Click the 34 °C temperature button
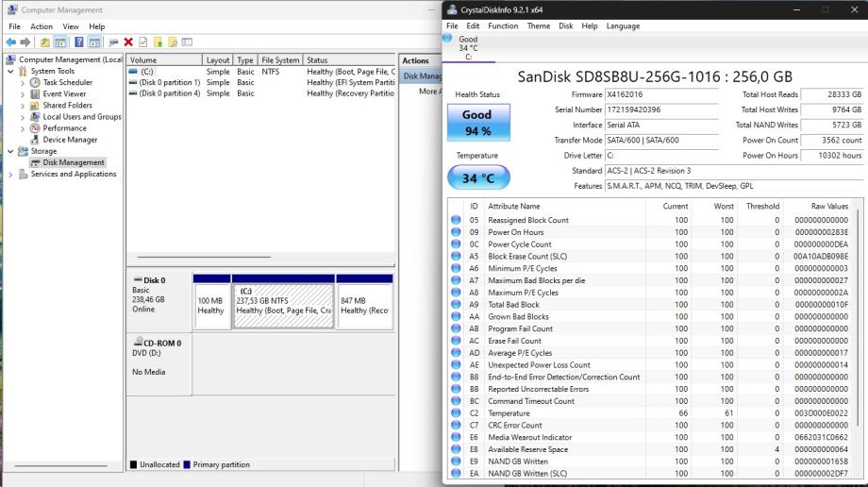868x487 pixels. tap(478, 177)
